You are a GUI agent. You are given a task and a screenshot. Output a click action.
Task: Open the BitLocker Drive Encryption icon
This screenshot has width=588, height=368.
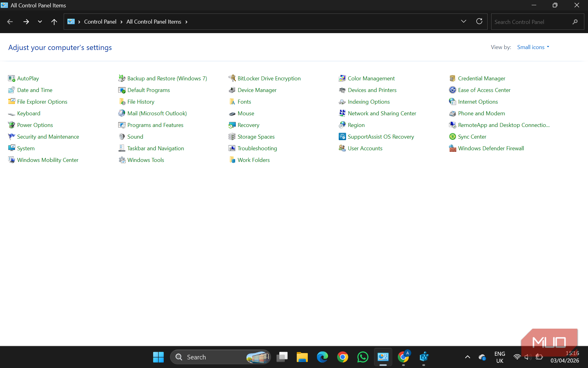click(232, 79)
